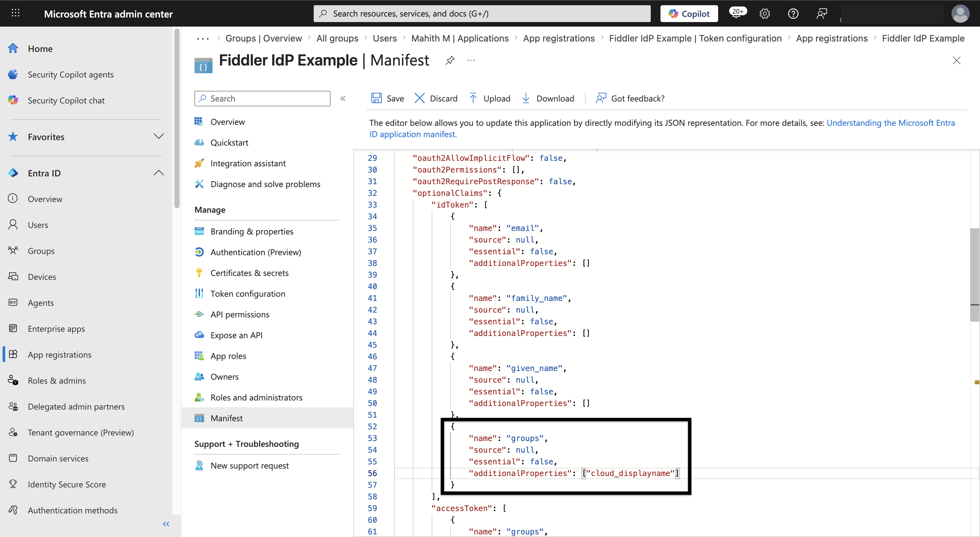Image resolution: width=980 pixels, height=537 pixels.
Task: Click the feedback icon in top bar
Action: [x=822, y=14]
